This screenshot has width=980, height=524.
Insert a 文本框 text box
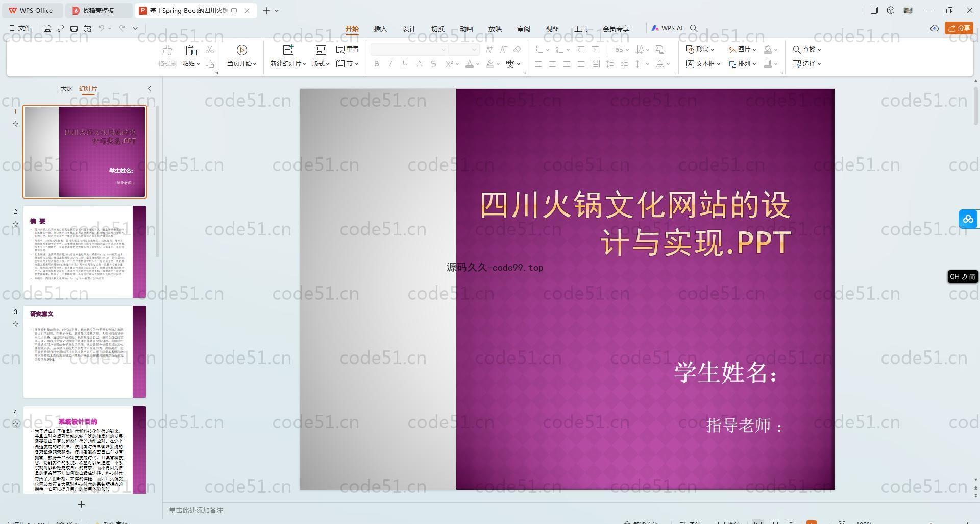click(x=702, y=64)
